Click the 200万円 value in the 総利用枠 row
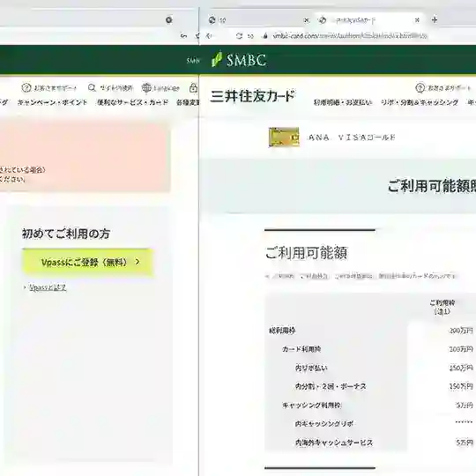The width and height of the screenshot is (476, 476). click(x=461, y=331)
